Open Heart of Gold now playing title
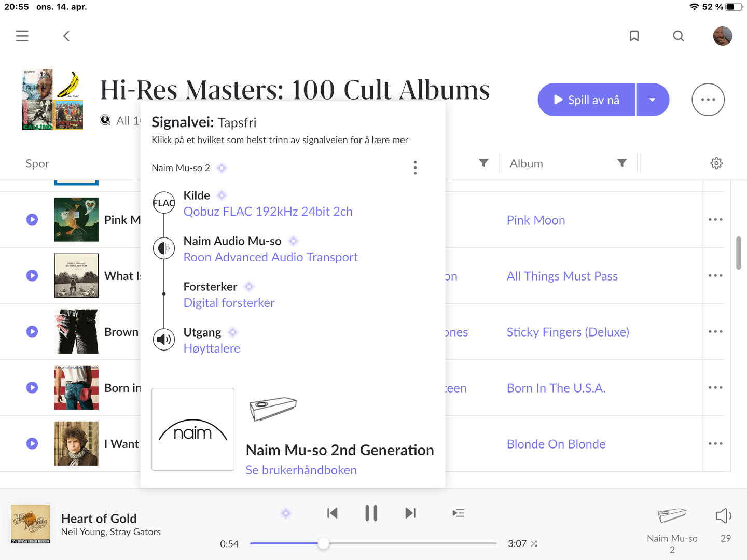Image resolution: width=747 pixels, height=560 pixels. point(99,519)
